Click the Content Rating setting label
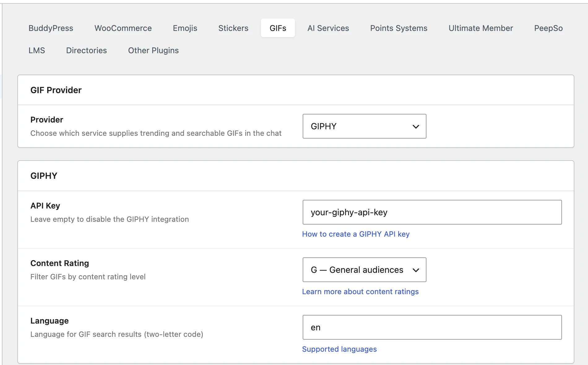Image resolution: width=588 pixels, height=365 pixels. pos(60,263)
